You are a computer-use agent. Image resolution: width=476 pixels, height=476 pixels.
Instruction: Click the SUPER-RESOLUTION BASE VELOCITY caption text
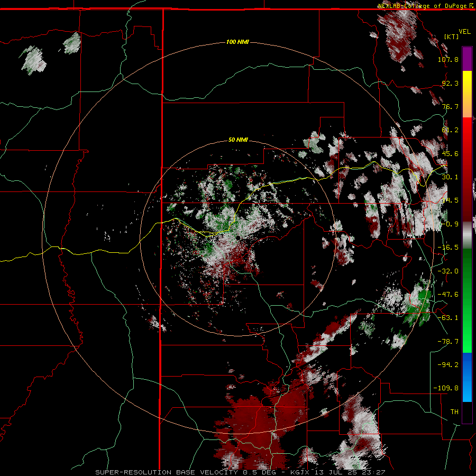(167, 472)
